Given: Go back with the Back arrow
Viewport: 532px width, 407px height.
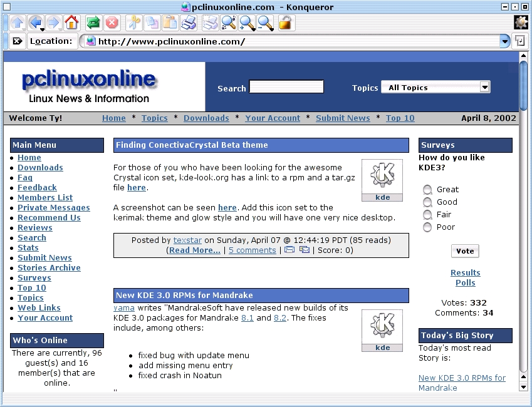Looking at the screenshot, I should [x=35, y=23].
